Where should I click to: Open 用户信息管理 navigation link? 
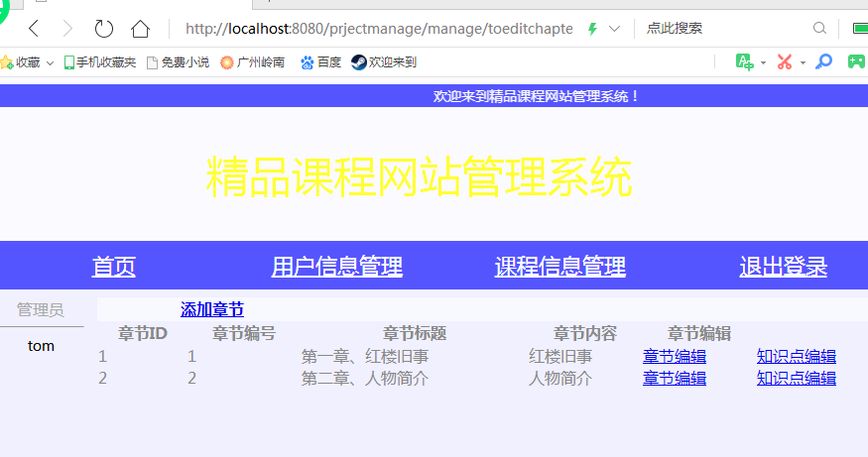click(336, 267)
